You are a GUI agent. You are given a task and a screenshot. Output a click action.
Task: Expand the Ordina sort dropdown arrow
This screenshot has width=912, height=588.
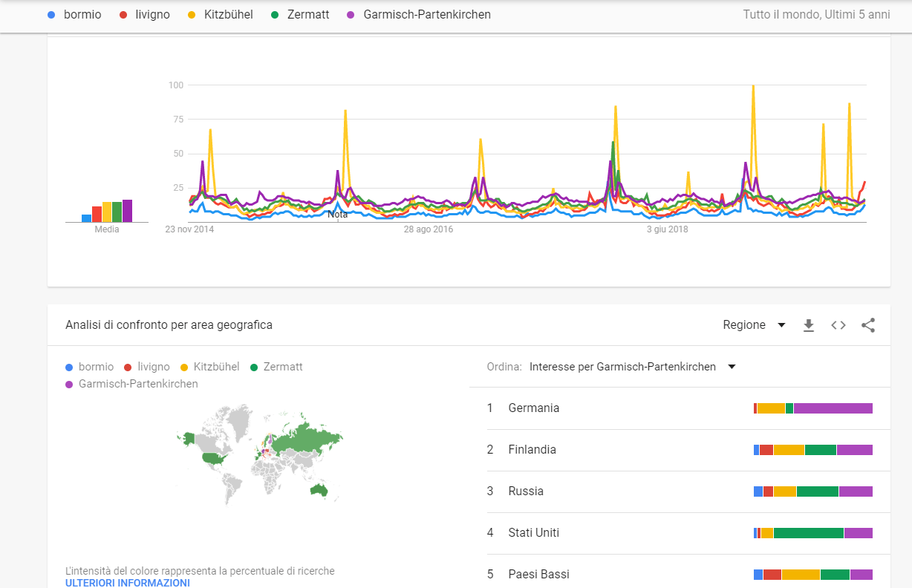click(732, 367)
